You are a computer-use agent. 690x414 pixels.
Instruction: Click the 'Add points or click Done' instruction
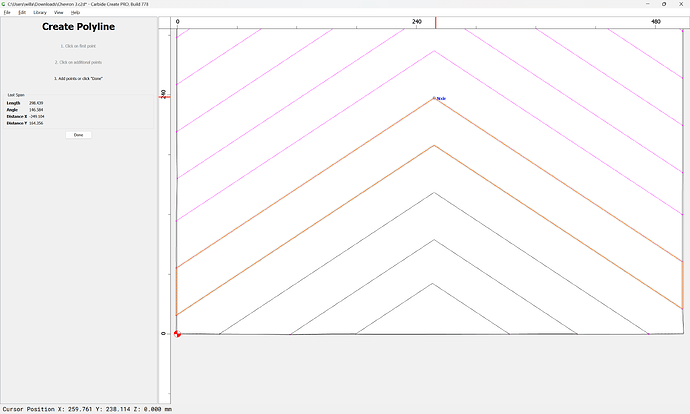(x=78, y=78)
